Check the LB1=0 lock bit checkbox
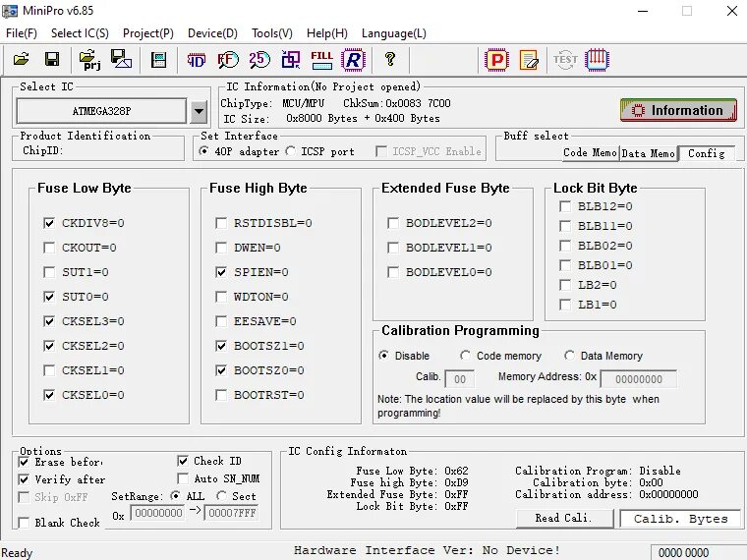 pyautogui.click(x=565, y=305)
